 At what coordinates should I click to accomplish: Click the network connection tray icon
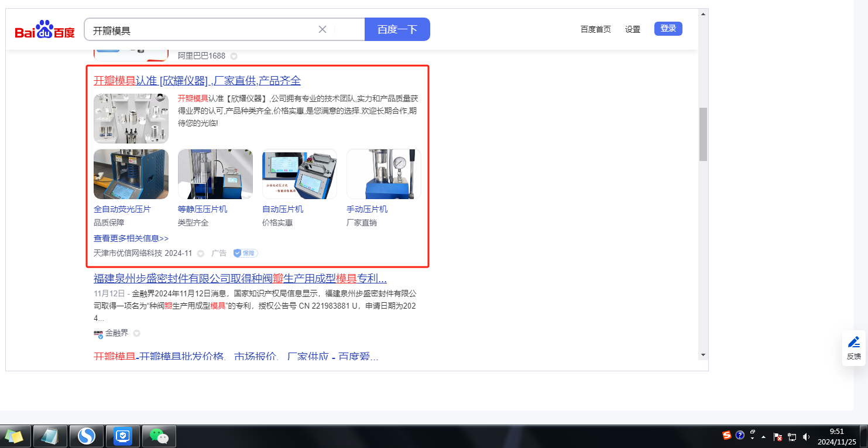(x=792, y=436)
